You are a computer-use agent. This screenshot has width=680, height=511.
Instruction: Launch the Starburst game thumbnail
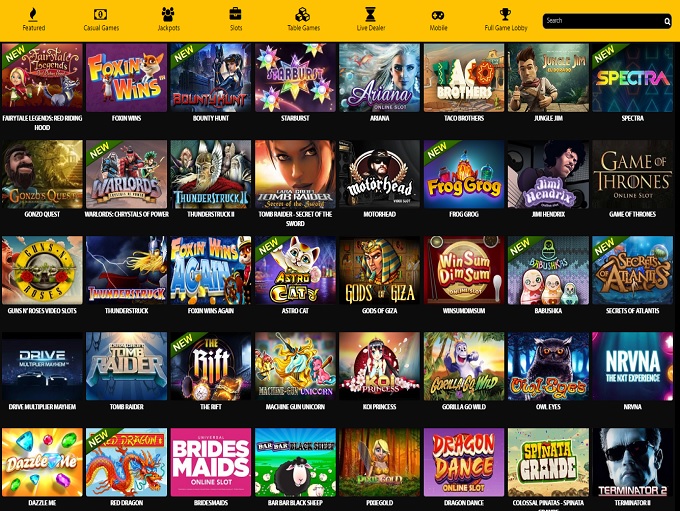click(x=295, y=78)
